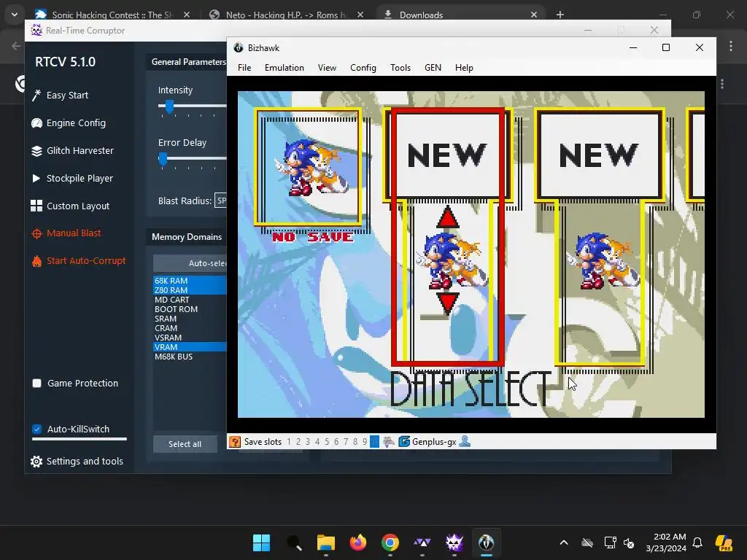The height and width of the screenshot is (560, 747).
Task: Open Bizhawk Help menu
Action: click(464, 68)
